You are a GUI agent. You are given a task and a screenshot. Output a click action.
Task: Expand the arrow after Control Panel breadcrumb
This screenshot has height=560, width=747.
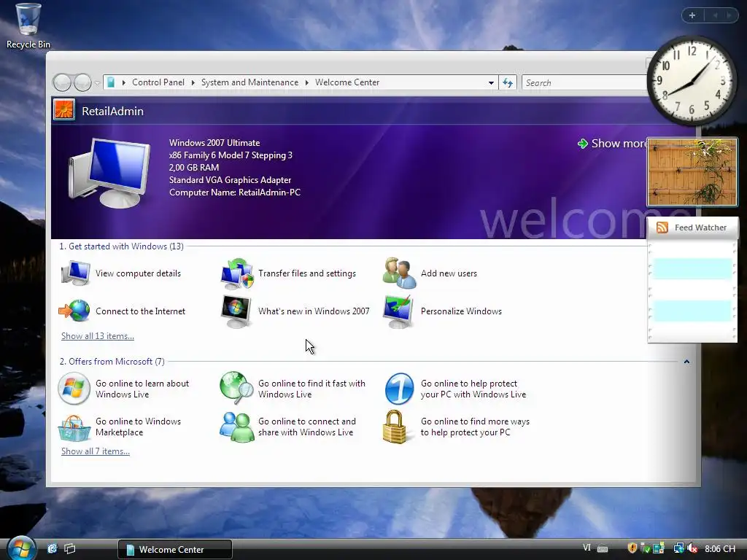point(193,83)
